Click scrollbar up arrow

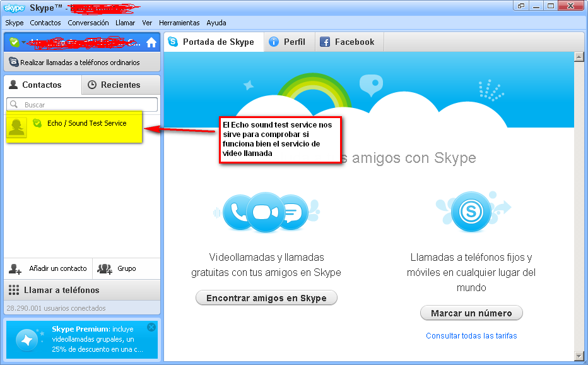click(579, 57)
